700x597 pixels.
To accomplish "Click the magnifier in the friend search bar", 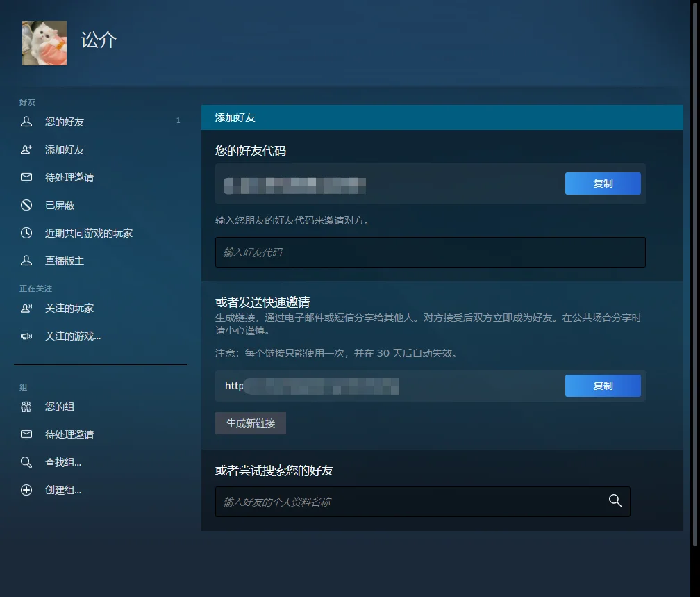I will point(615,500).
